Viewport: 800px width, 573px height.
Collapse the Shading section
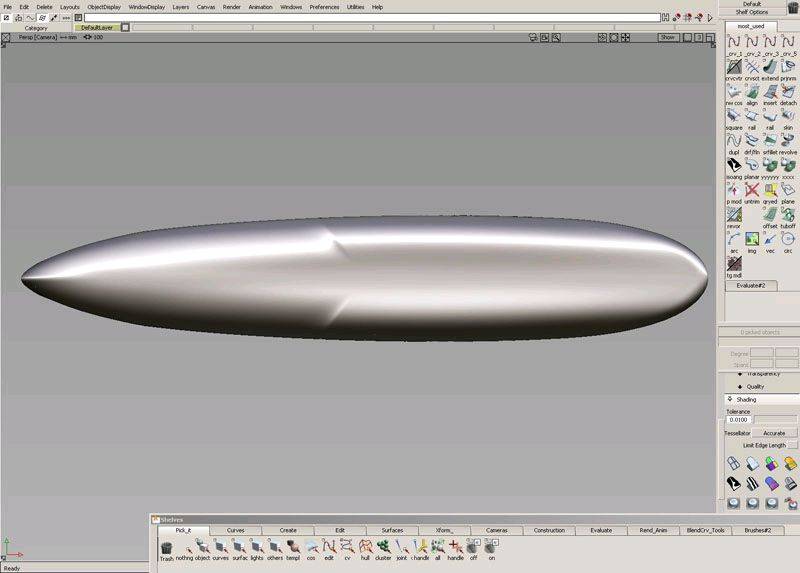(x=729, y=399)
